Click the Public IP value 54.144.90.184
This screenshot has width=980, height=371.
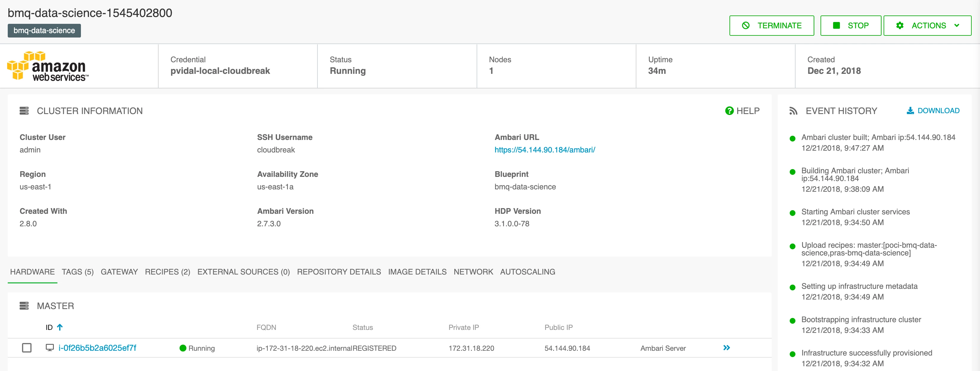pyautogui.click(x=567, y=348)
